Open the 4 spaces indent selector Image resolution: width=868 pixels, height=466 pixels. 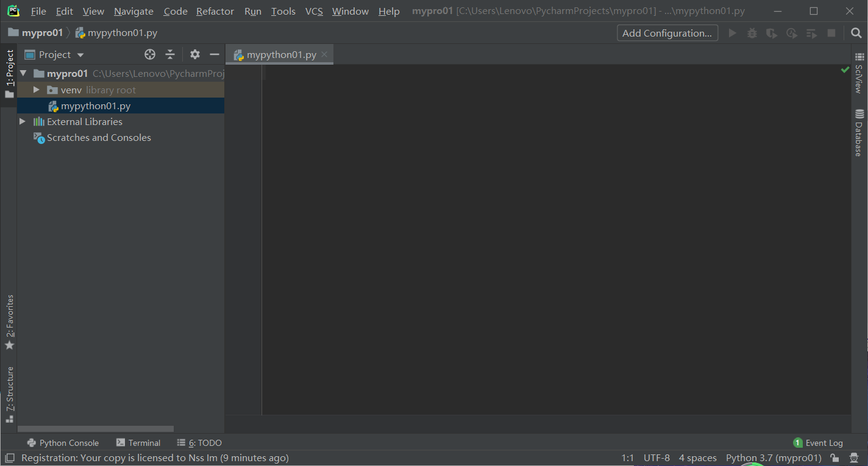pos(698,457)
